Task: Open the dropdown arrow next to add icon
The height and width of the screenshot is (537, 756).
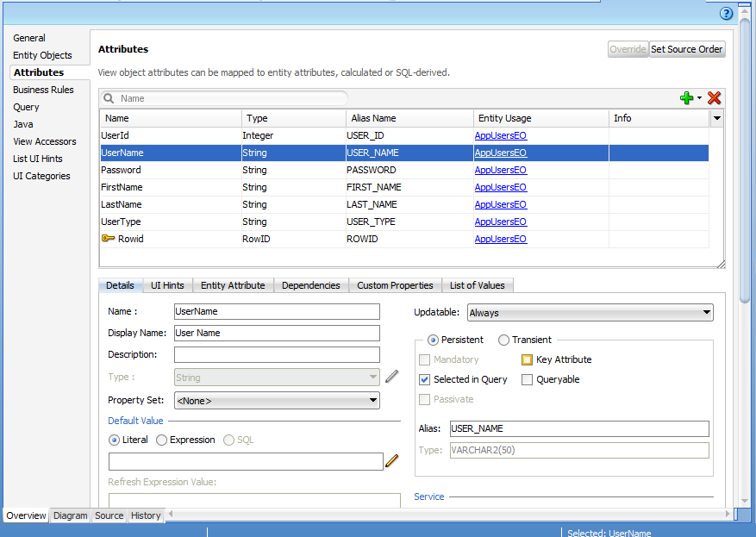Action: click(700, 98)
